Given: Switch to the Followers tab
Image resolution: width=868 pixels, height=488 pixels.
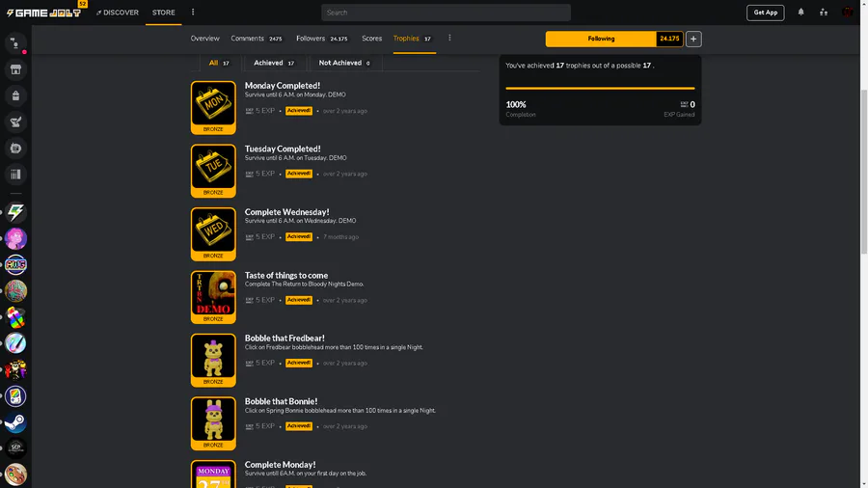Looking at the screenshot, I should [x=321, y=39].
